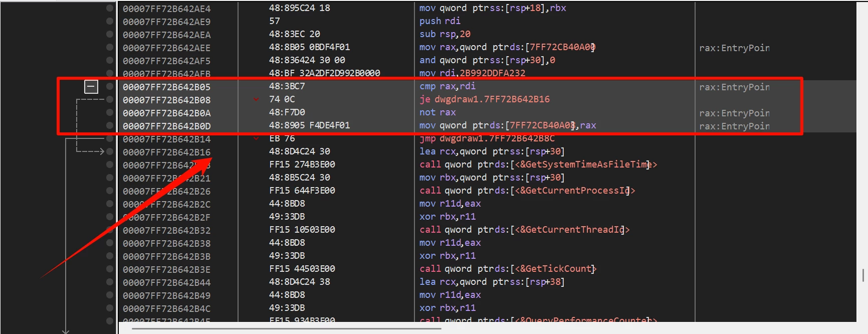Screen dimensions: 868x334
Task: Collapse the code block at 00007FF72B642B05
Action: [91, 87]
